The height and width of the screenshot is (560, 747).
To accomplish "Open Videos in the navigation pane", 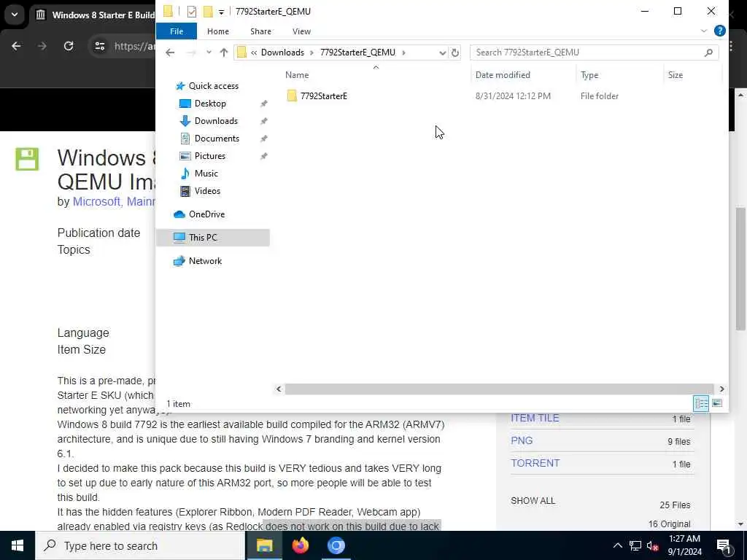I will coord(207,191).
